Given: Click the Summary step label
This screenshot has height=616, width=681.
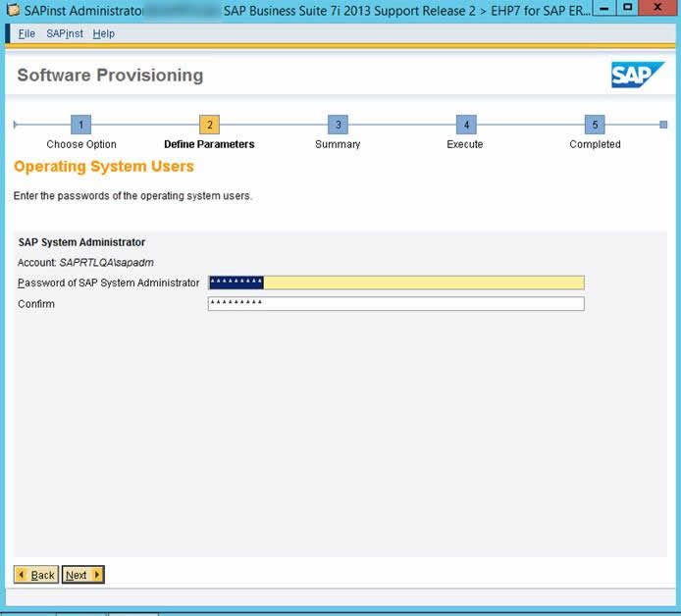Looking at the screenshot, I should (x=338, y=144).
